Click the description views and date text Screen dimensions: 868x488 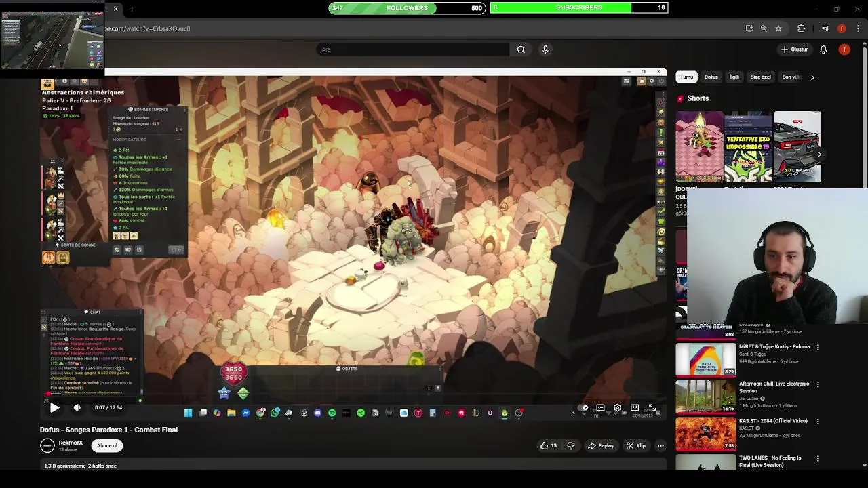pos(80,466)
